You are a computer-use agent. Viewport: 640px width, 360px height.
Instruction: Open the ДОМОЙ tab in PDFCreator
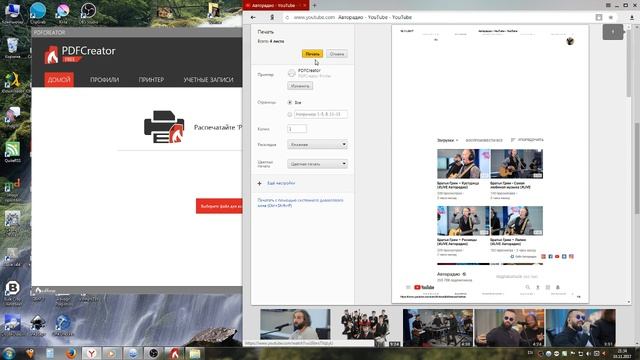tap(59, 80)
